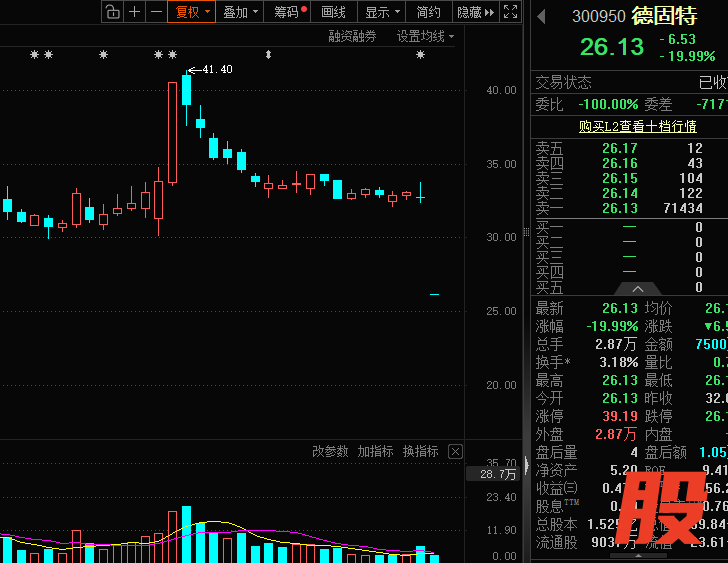This screenshot has width=728, height=563.
Task: Click the lock icon in chart toolbar
Action: point(112,12)
